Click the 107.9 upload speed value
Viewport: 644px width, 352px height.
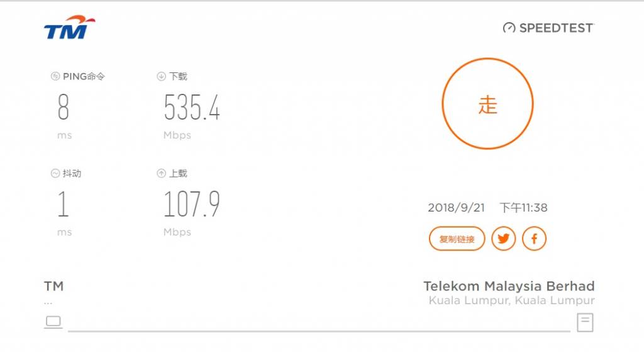tap(192, 203)
